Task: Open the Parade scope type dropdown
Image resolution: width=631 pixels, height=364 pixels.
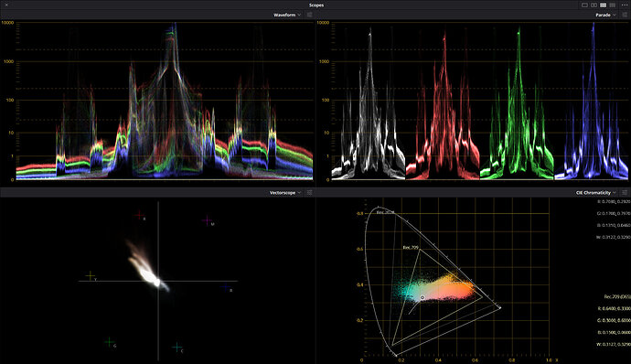Action: click(x=605, y=15)
